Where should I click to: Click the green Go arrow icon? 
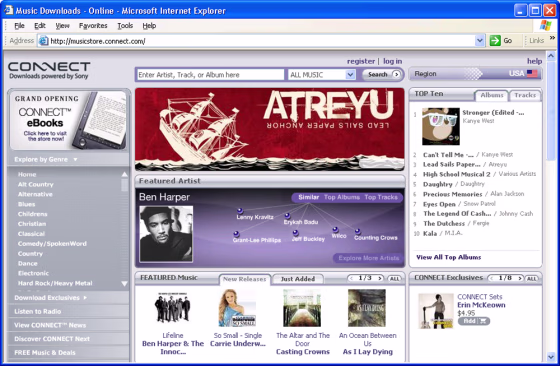click(x=495, y=41)
